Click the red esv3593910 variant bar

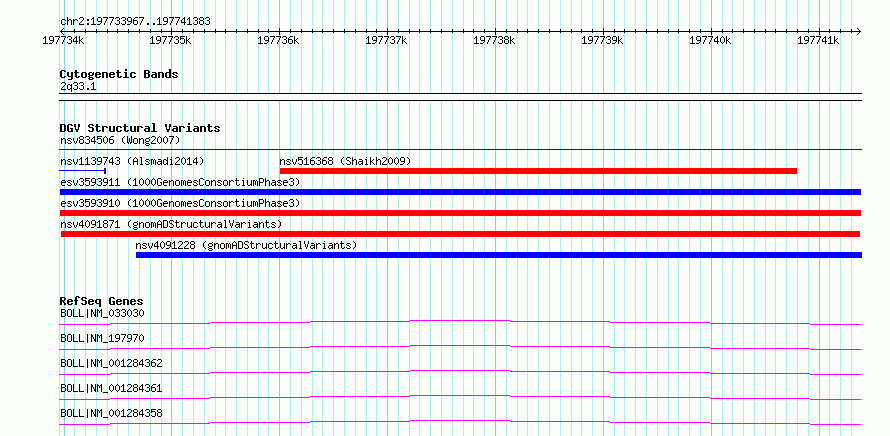[460, 213]
